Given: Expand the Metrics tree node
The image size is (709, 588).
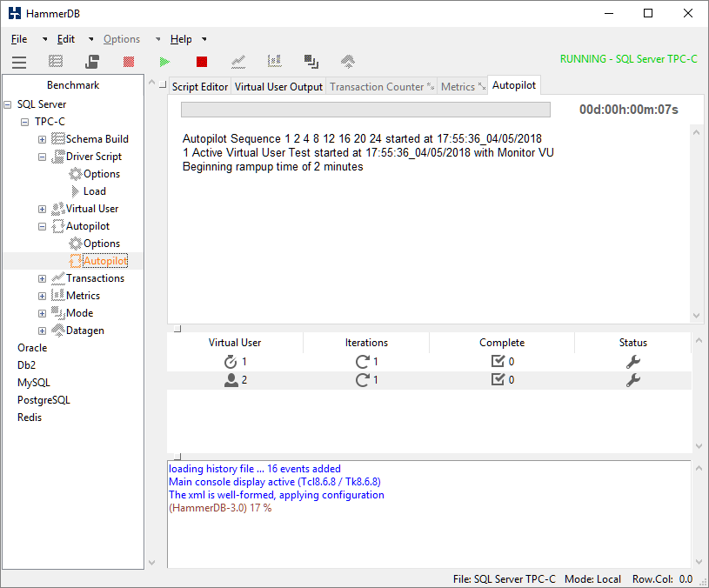Looking at the screenshot, I should click(x=42, y=297).
